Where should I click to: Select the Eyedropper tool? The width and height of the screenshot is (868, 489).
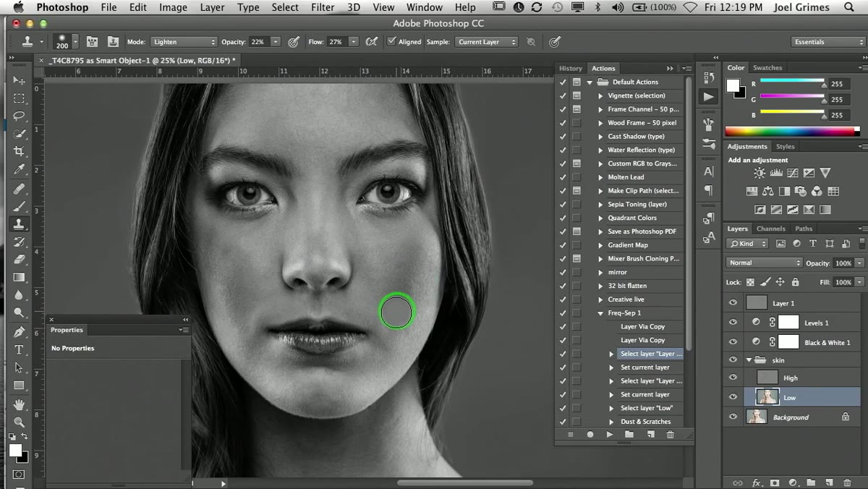coord(20,169)
